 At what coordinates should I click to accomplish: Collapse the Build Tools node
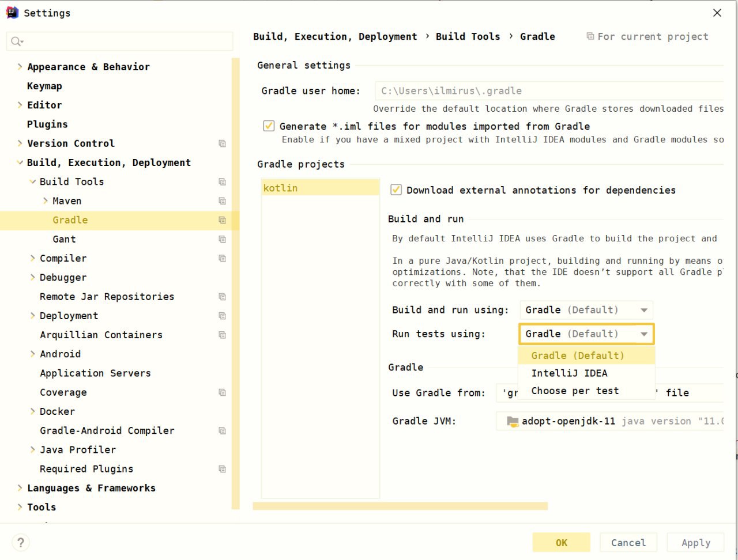[x=33, y=181]
